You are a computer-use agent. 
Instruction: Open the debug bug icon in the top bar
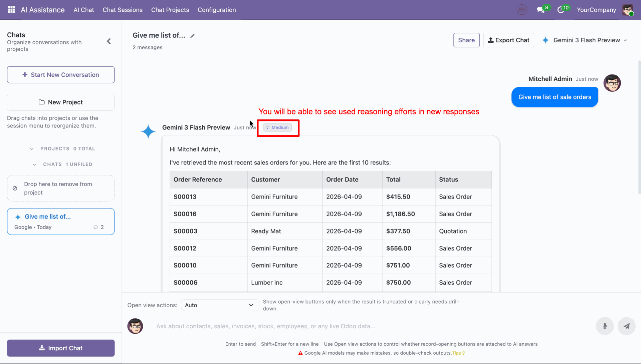pos(522,10)
